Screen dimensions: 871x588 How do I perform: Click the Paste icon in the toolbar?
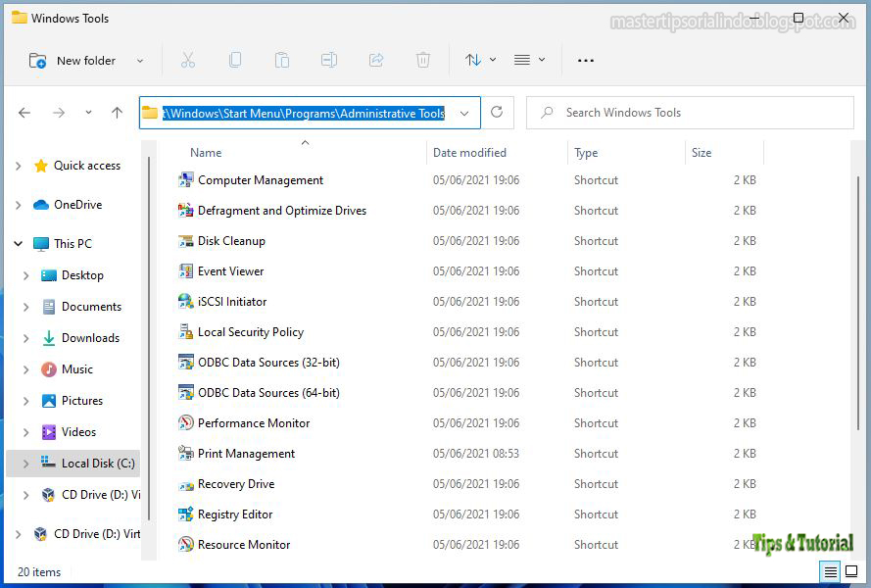click(282, 60)
